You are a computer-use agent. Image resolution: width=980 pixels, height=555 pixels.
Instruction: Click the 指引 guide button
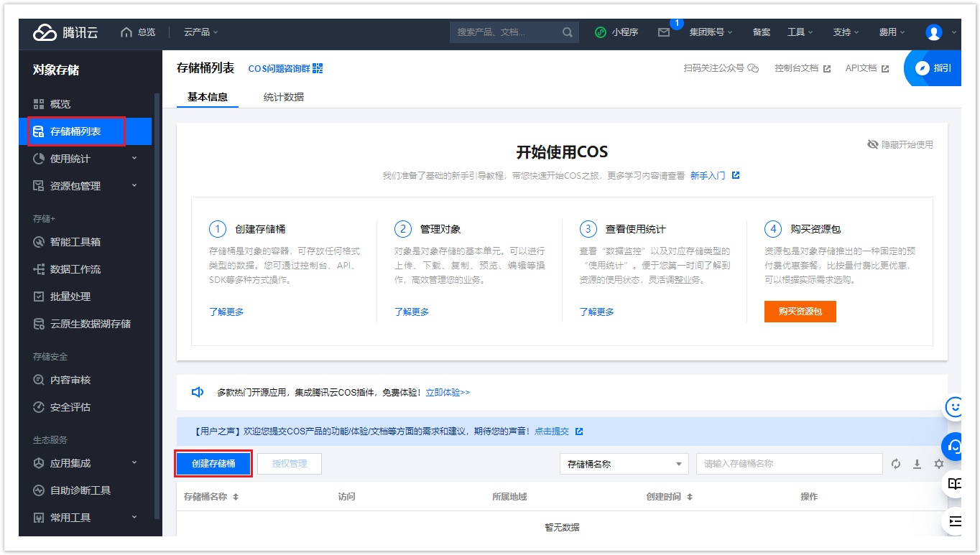(933, 68)
